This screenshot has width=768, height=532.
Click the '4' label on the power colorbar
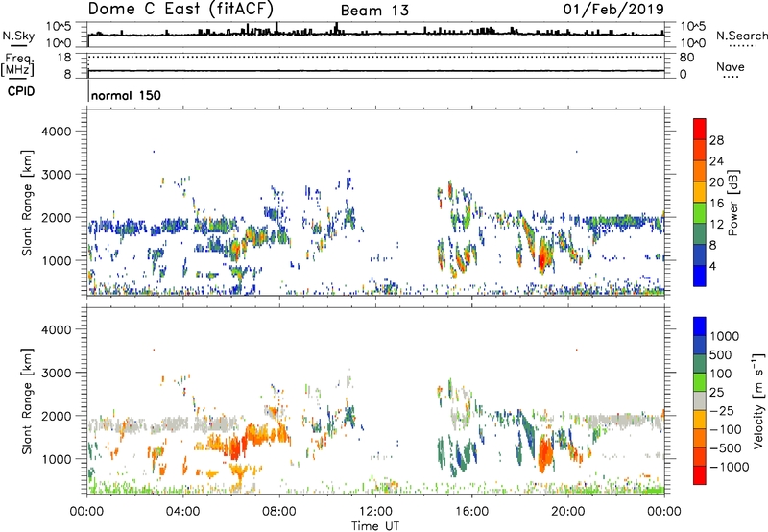[x=713, y=266]
